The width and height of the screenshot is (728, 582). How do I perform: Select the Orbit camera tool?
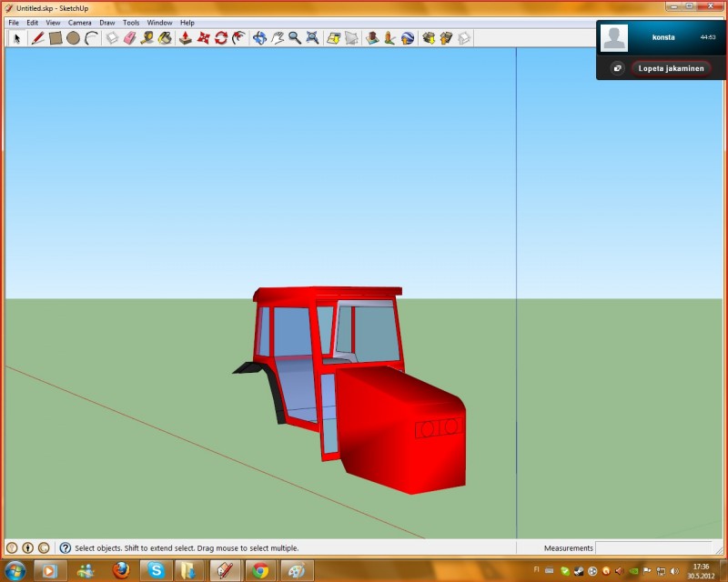pos(259,38)
